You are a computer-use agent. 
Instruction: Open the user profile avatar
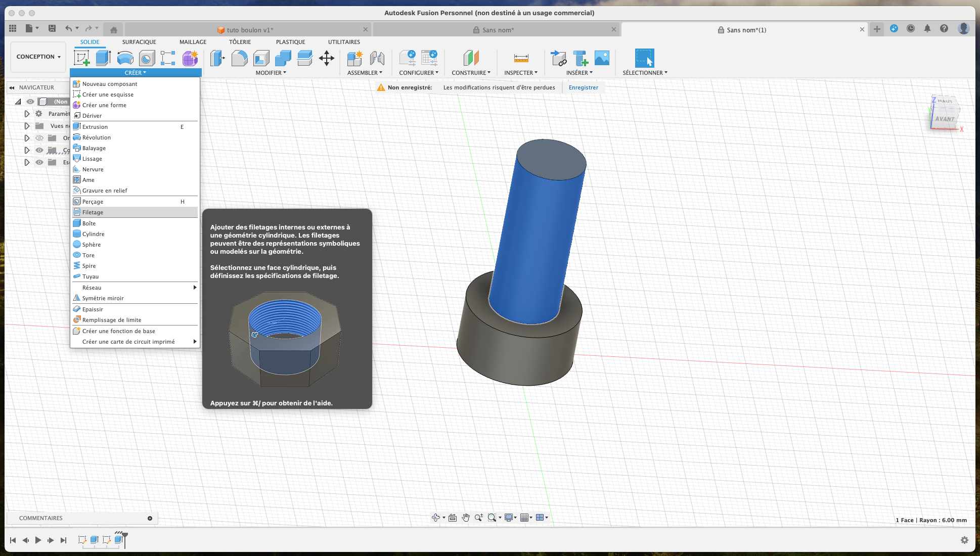tap(963, 29)
